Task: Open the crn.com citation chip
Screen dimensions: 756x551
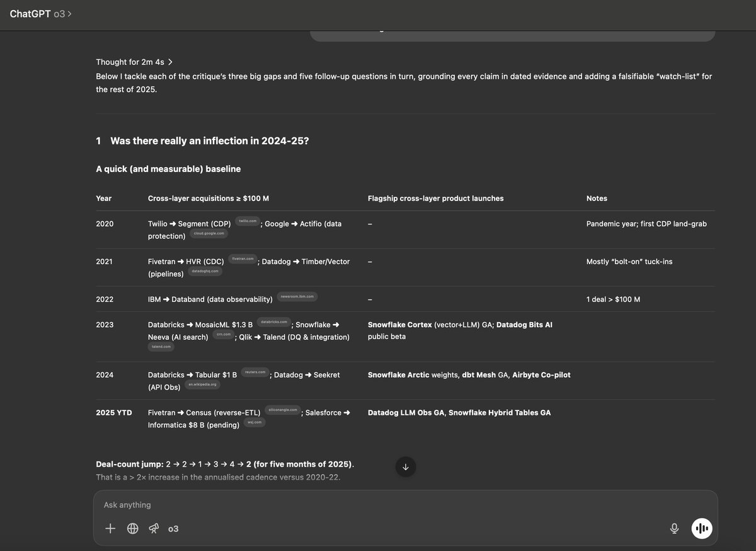Action: (x=224, y=334)
